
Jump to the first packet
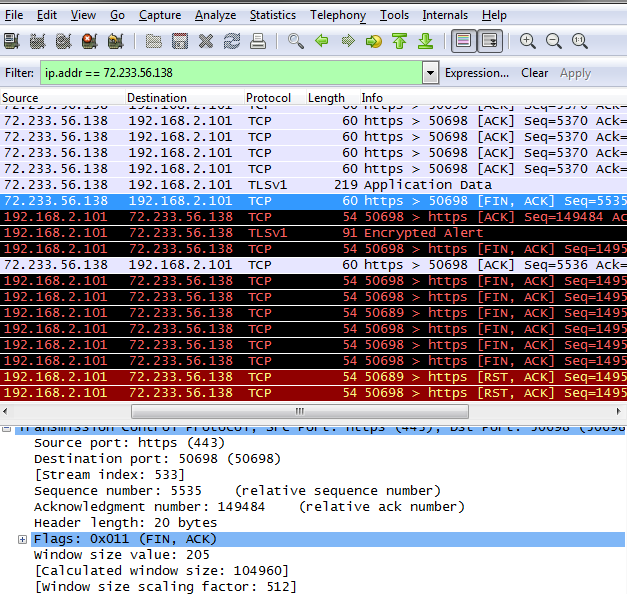[399, 41]
